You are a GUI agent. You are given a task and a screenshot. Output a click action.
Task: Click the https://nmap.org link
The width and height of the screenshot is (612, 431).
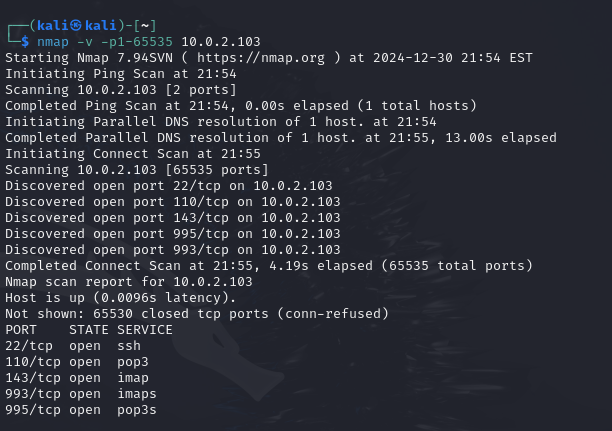point(261,58)
